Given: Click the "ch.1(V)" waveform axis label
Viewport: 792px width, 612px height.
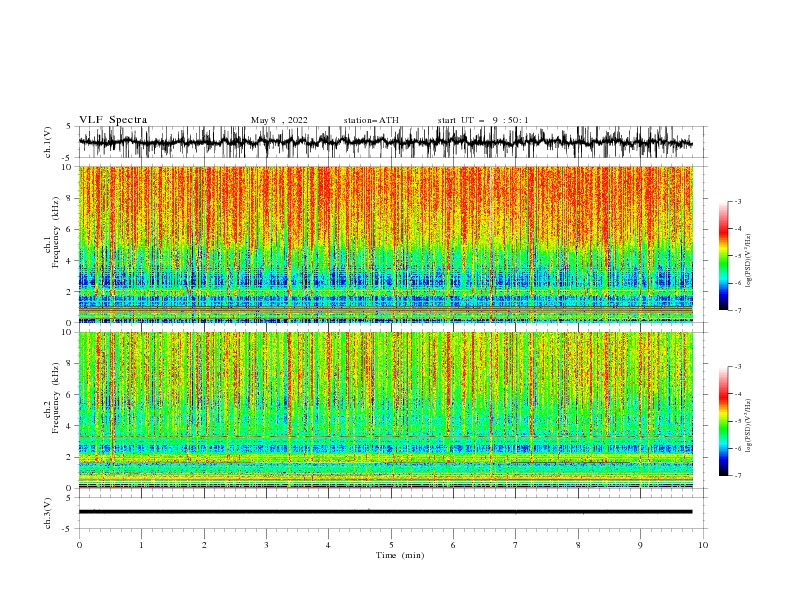Looking at the screenshot, I should (48, 142).
